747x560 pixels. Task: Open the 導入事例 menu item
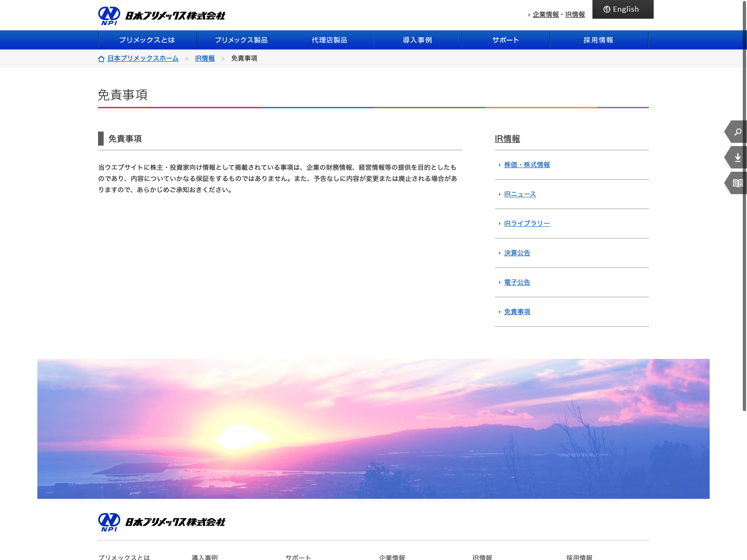417,40
